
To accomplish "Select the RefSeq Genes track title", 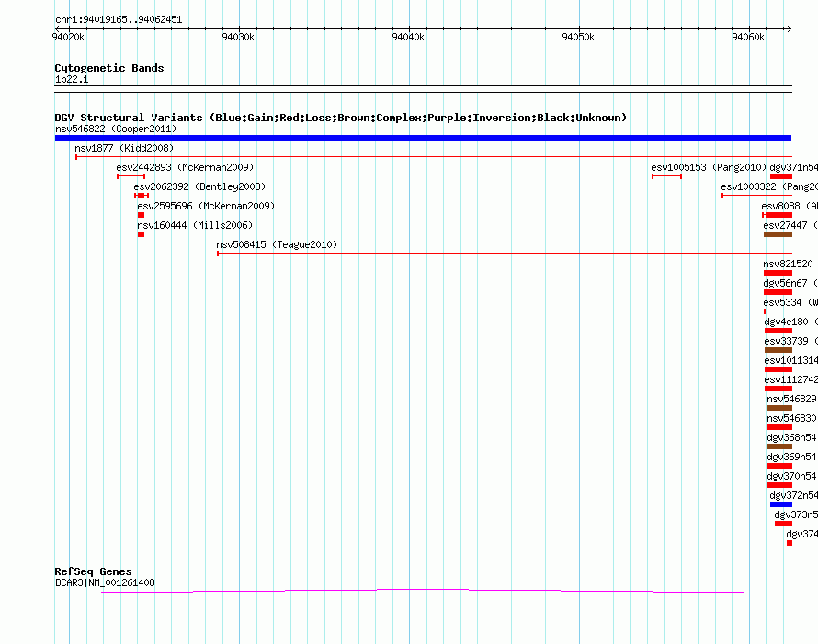I will point(93,571).
